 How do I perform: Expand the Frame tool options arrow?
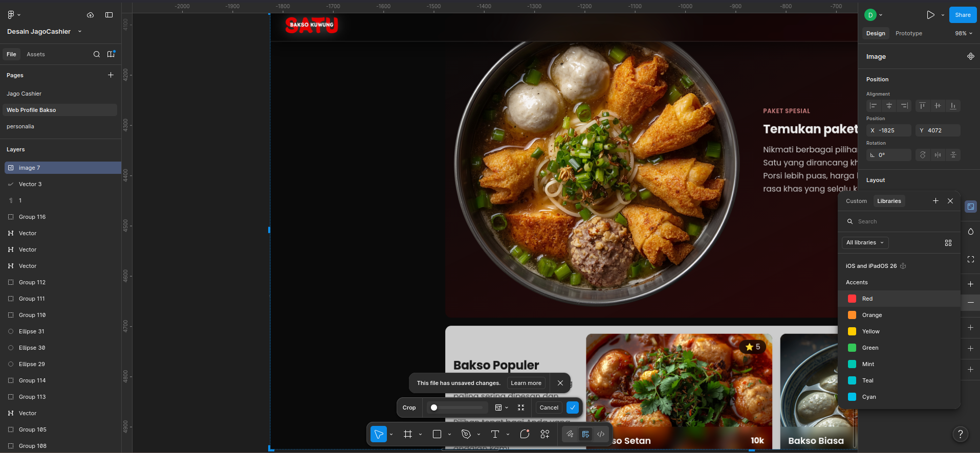420,434
